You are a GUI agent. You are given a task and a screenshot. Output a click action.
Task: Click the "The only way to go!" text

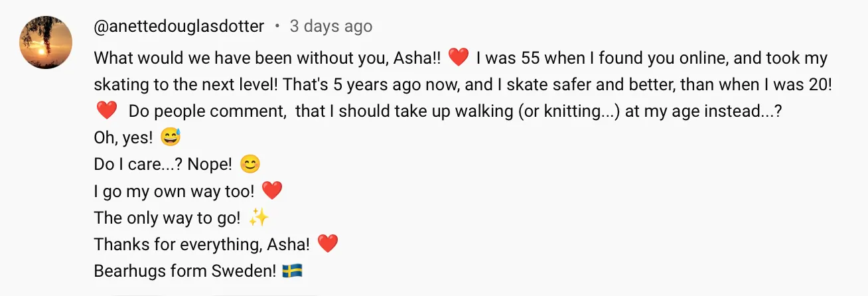167,218
